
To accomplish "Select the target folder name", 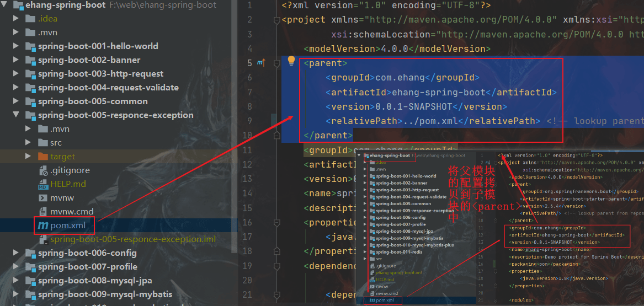I will pos(63,156).
